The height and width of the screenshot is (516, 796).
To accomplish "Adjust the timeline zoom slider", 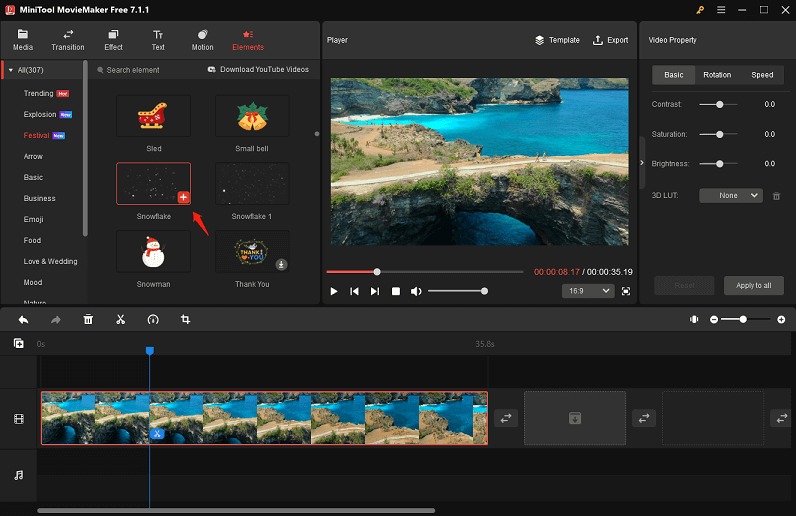I will [745, 319].
